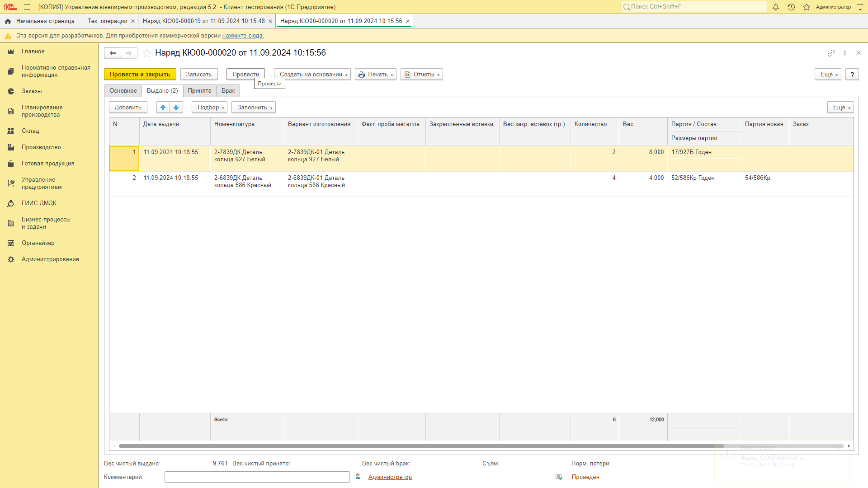This screenshot has height=488, width=868.
Task: Open the service menu beside Администратор
Action: coord(860,7)
